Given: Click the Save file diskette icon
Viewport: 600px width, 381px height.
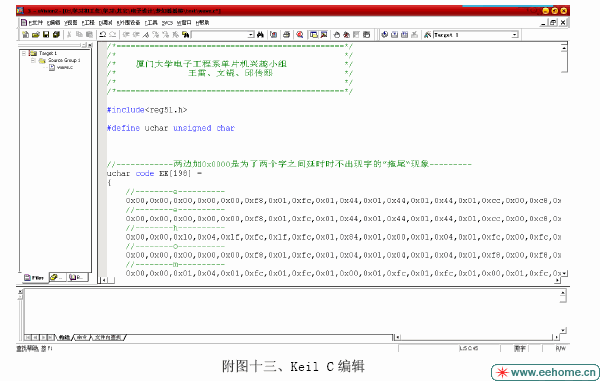Looking at the screenshot, I should (x=46, y=35).
